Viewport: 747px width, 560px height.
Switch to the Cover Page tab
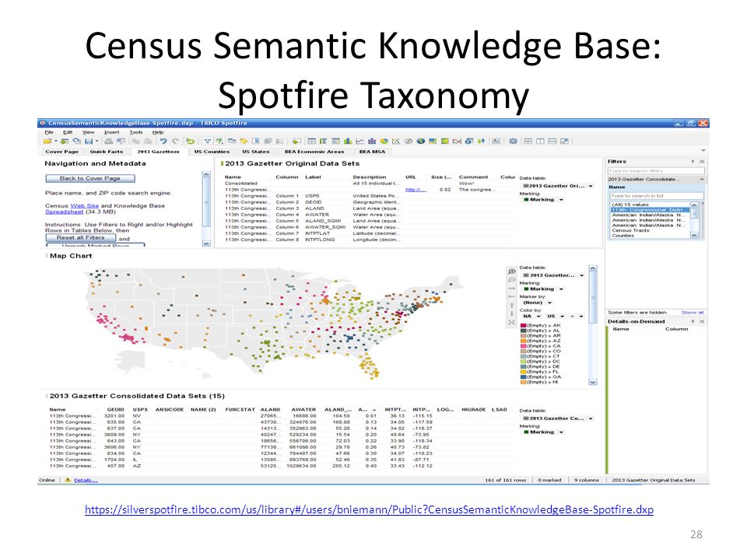(x=62, y=152)
